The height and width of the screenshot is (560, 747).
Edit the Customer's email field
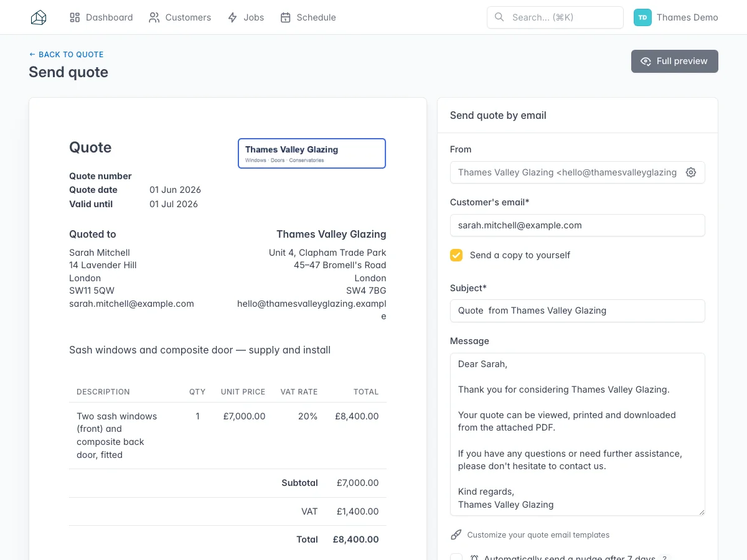tap(578, 225)
